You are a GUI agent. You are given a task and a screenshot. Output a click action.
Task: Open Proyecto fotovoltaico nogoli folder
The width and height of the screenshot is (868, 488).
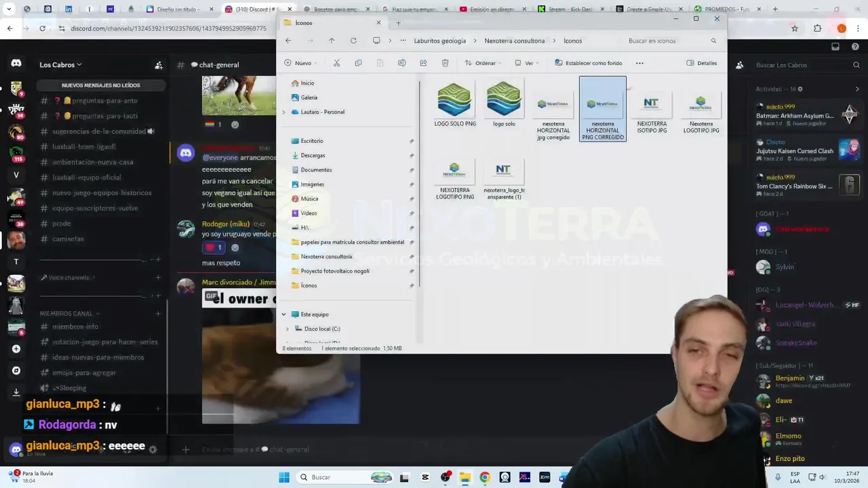tap(335, 271)
